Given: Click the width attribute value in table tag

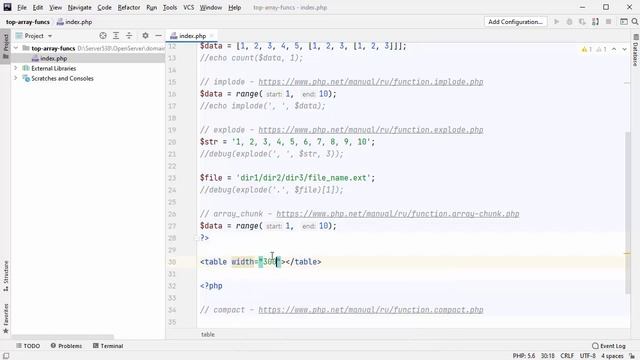Looking at the screenshot, I should click(269, 262).
